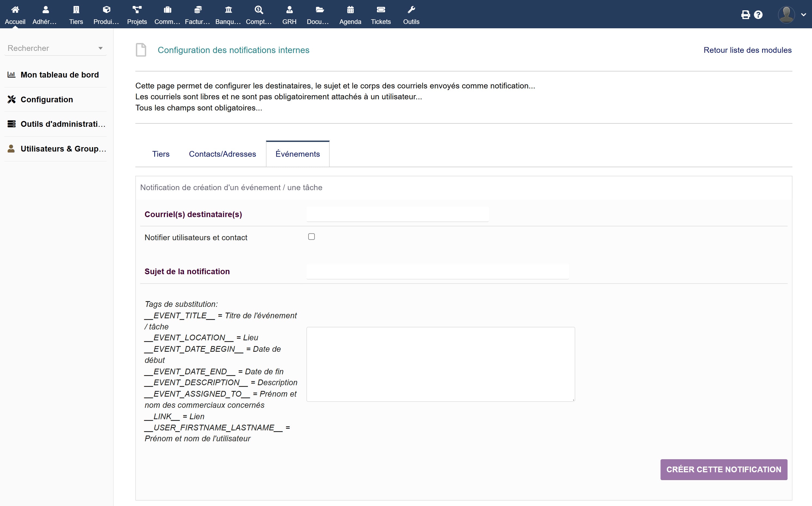Screen dimensions: 812x506
Task: Open the Tickets module icon
Action: 381,10
